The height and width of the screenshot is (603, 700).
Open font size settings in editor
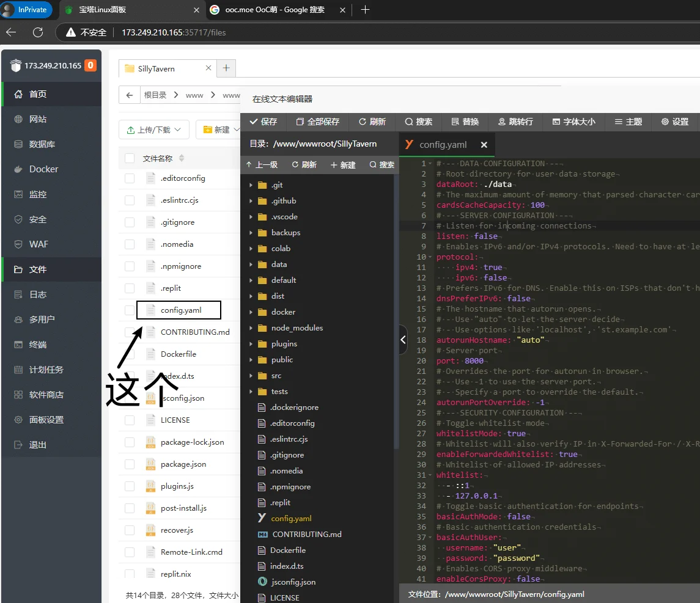tap(573, 122)
